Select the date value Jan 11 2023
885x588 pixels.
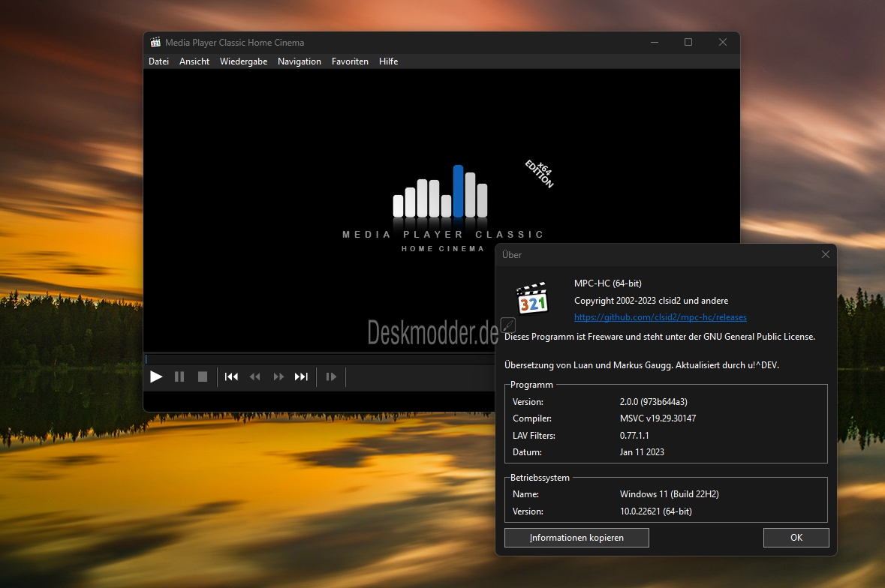642,452
